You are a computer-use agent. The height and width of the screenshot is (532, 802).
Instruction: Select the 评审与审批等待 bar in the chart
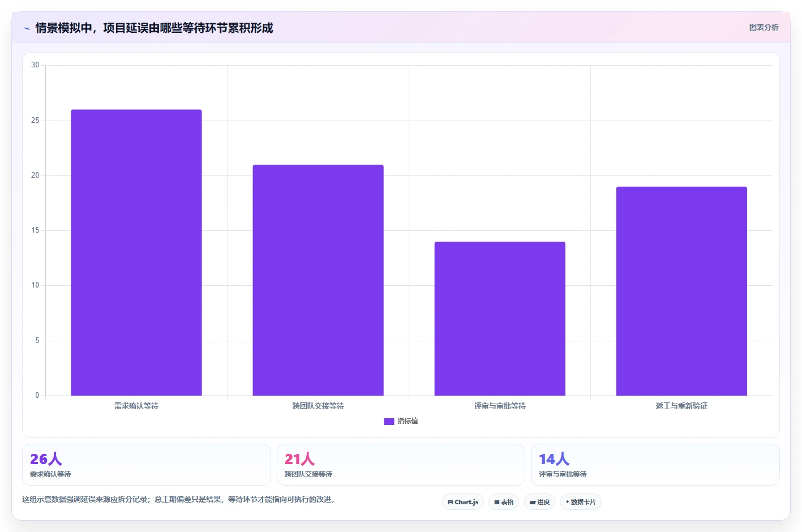[500, 319]
